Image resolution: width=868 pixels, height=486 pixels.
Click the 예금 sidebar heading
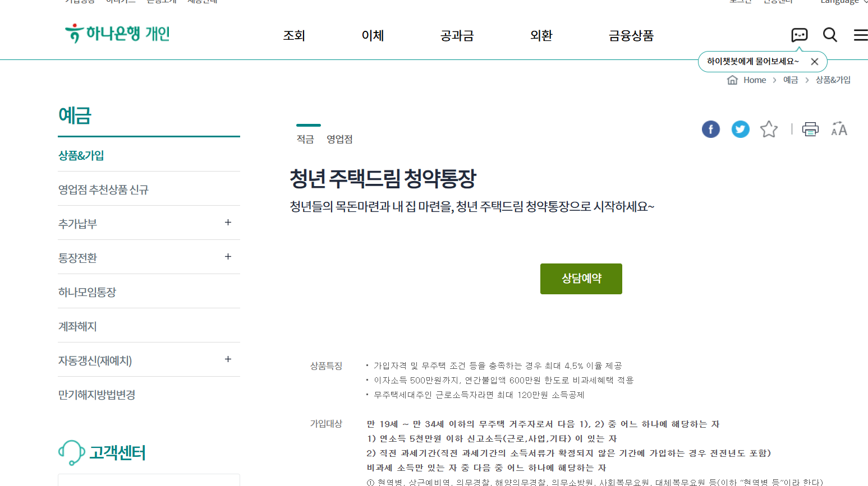pos(75,115)
